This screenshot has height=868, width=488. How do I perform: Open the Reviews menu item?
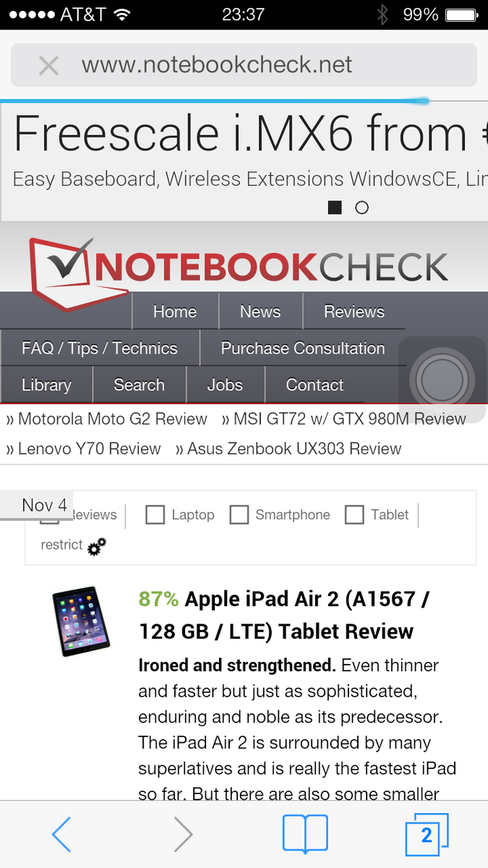pyautogui.click(x=354, y=312)
